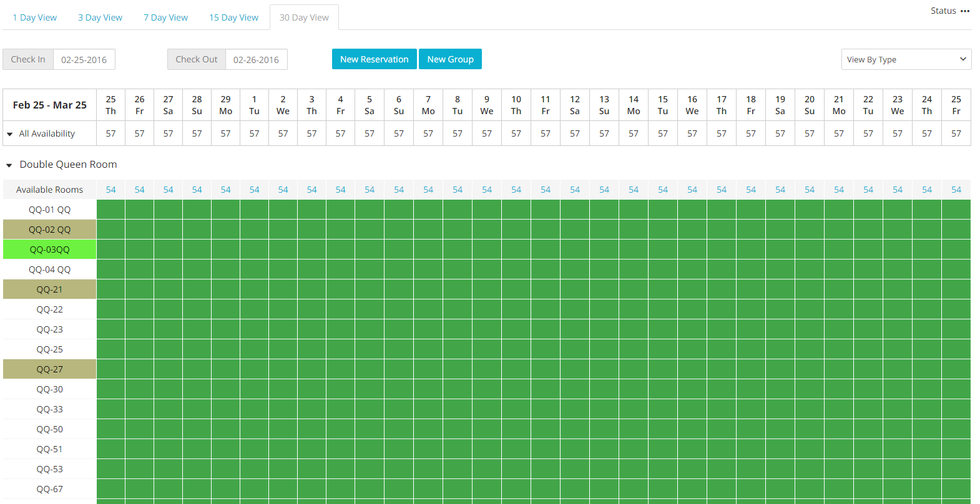This screenshot has width=980, height=504.
Task: Click the New Group button
Action: tap(450, 59)
